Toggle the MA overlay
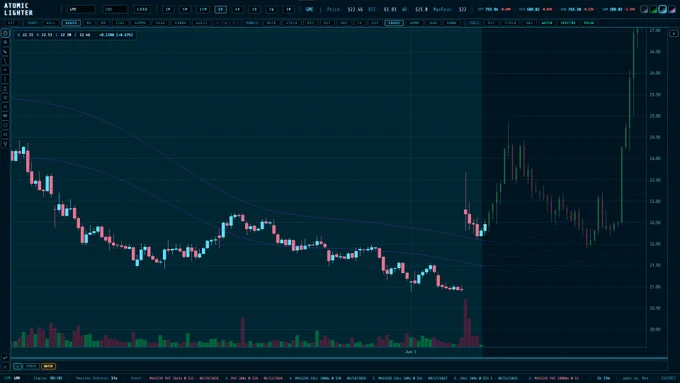This screenshot has width=680, height=383. point(89,23)
